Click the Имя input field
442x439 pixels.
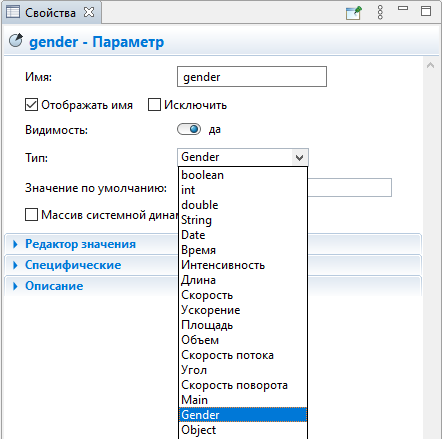click(x=252, y=77)
